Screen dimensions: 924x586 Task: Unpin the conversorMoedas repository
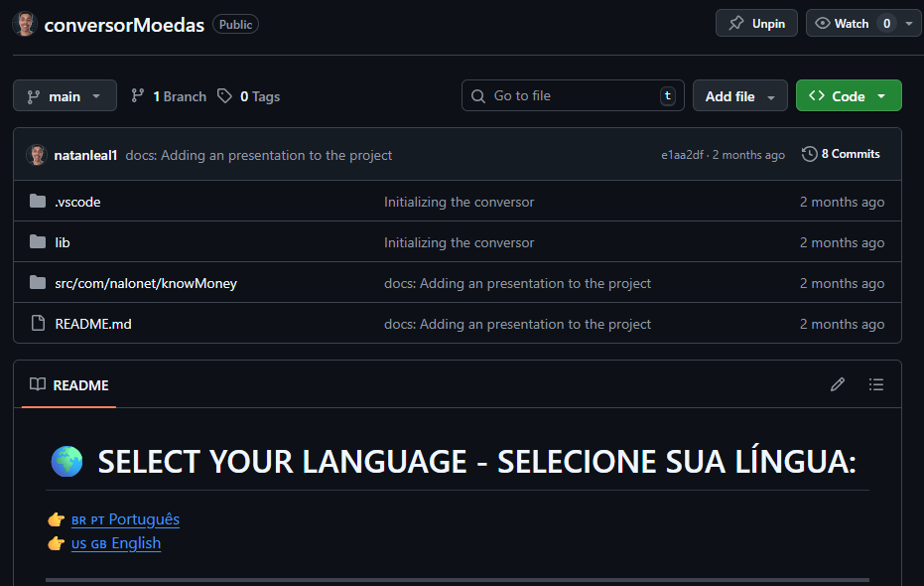pos(756,23)
